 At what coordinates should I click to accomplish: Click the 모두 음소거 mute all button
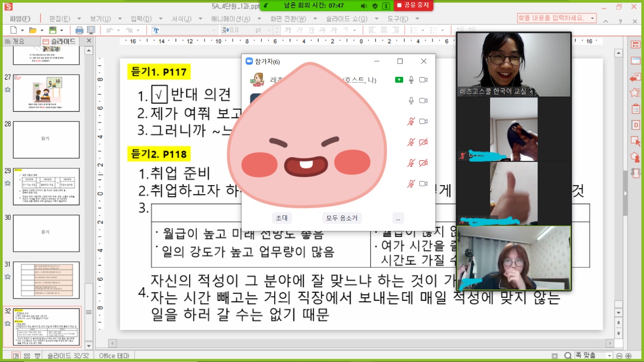coord(342,218)
